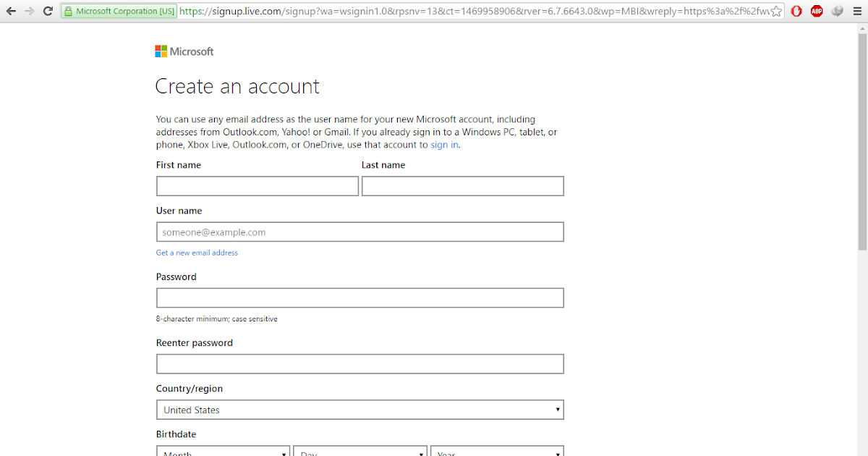Screen dimensions: 868x456
Task: Open the Opera extension icon
Action: [796, 12]
